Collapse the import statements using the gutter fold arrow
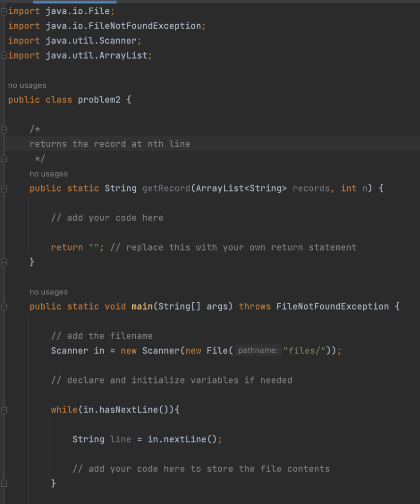 click(3, 11)
